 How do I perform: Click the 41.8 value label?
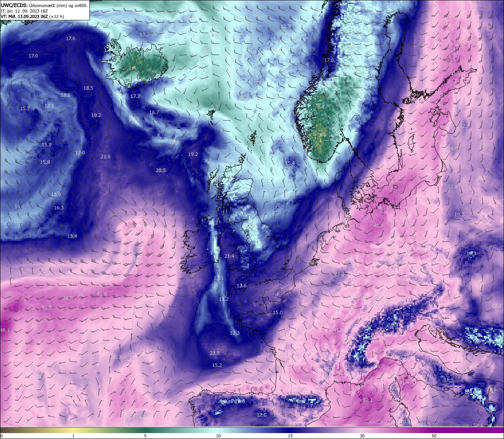pos(102,294)
